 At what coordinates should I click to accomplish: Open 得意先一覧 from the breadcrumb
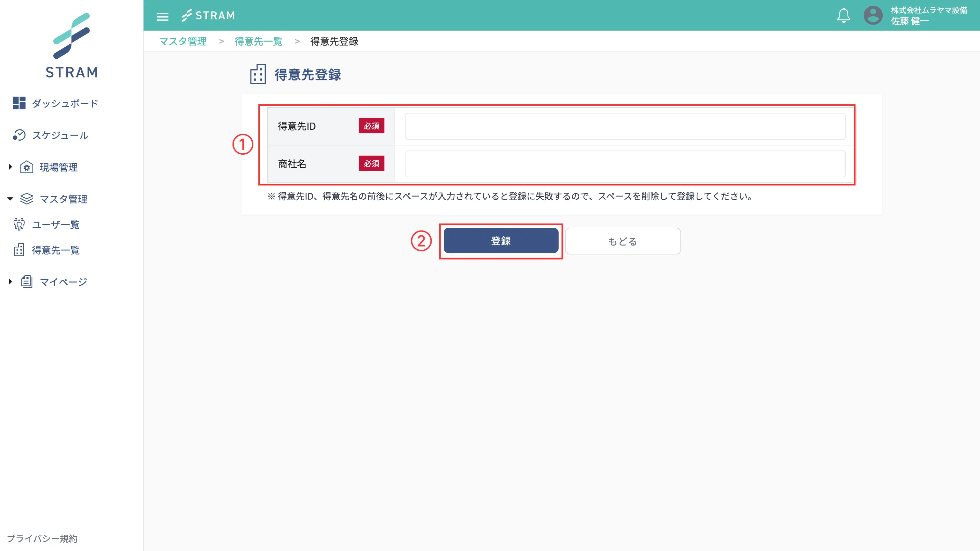point(258,41)
